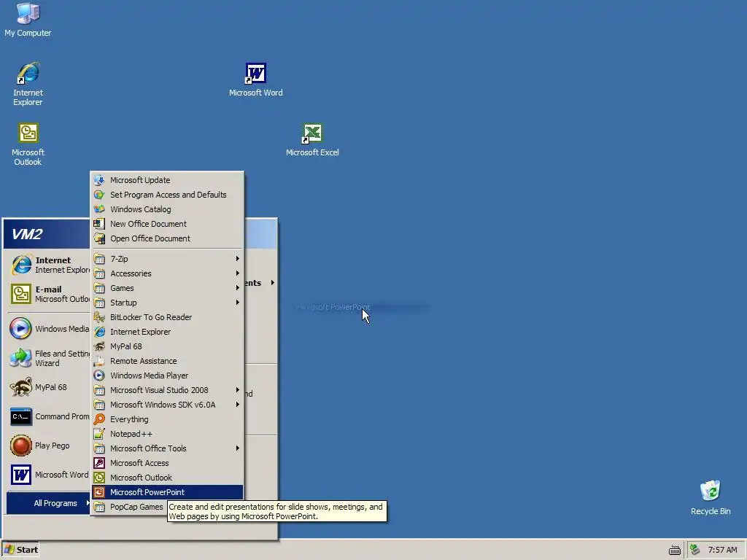Select the Microsoft Excel desktop shortcut
This screenshot has height=560, width=747.
point(312,140)
